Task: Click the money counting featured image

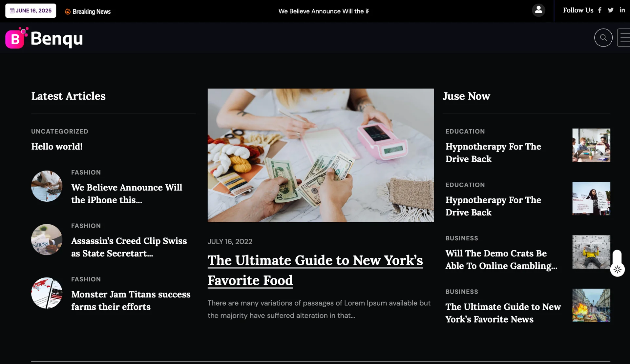Action: pos(321,155)
